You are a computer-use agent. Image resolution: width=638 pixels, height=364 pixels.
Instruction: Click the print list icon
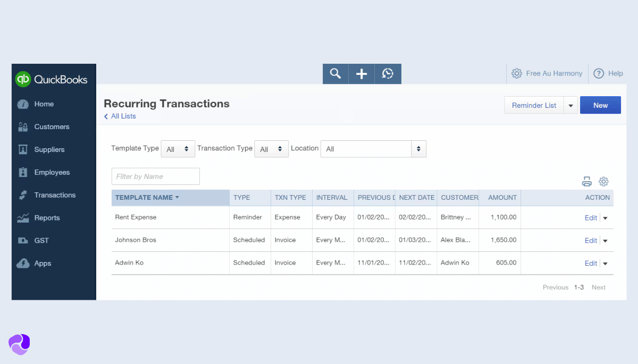coord(586,182)
